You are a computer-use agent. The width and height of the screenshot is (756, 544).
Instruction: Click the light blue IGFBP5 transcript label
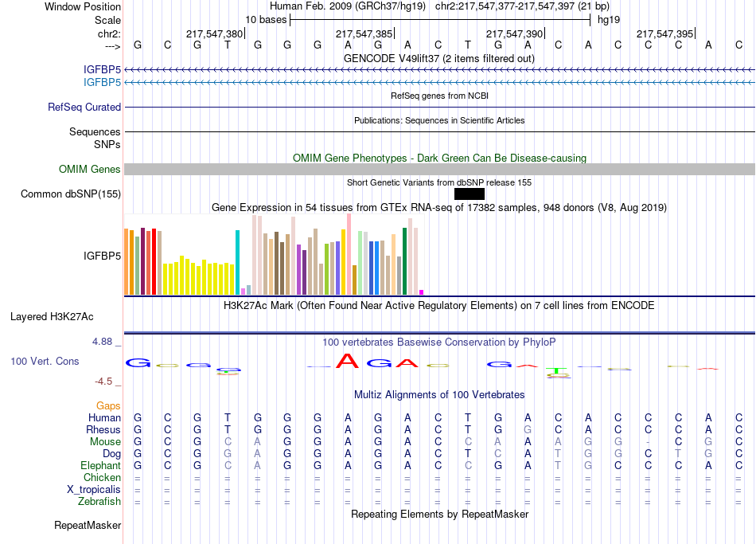click(x=103, y=82)
